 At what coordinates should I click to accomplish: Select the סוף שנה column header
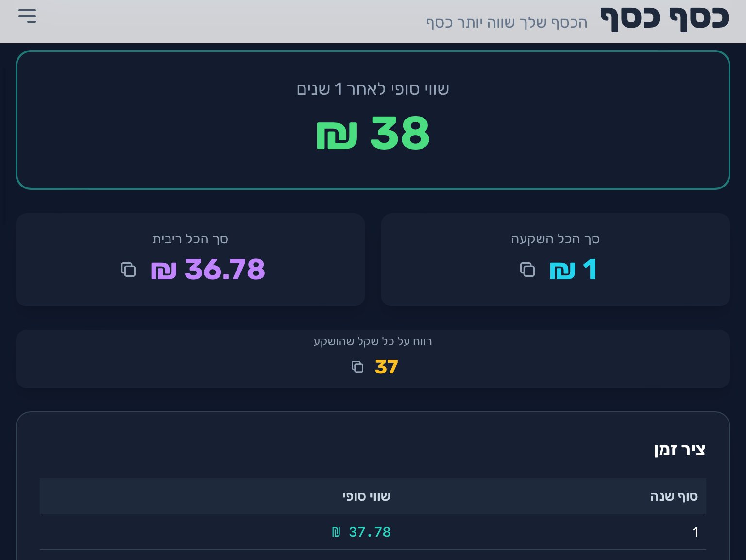point(674,496)
